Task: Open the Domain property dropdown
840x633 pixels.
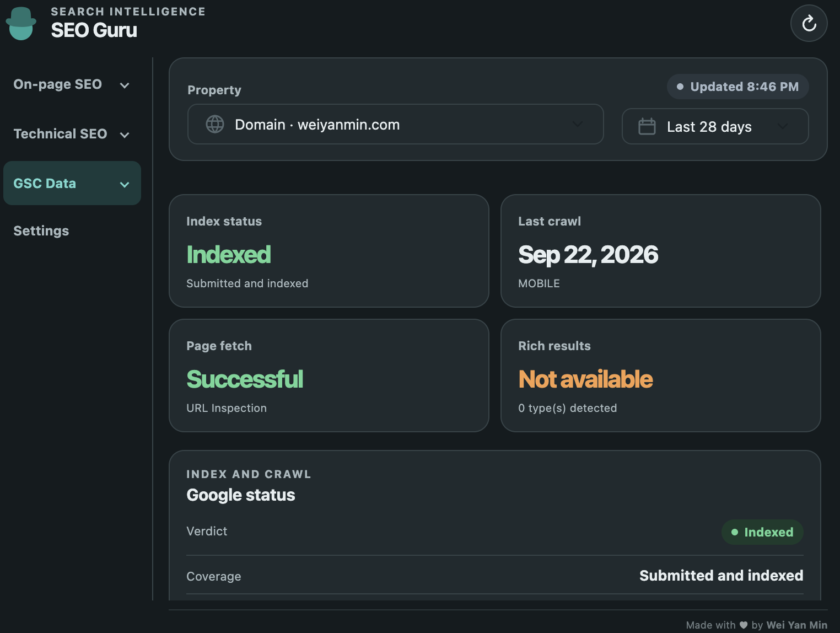Action: click(x=395, y=124)
